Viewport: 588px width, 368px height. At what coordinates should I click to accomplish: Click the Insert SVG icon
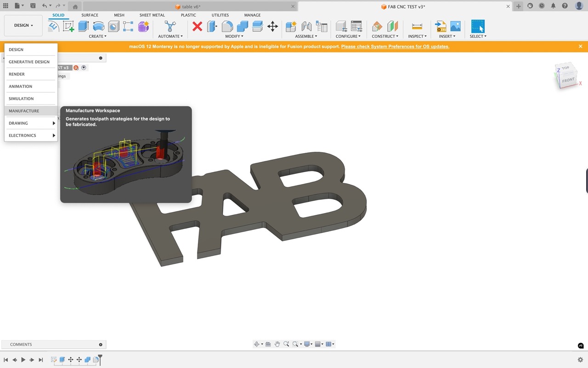click(441, 26)
